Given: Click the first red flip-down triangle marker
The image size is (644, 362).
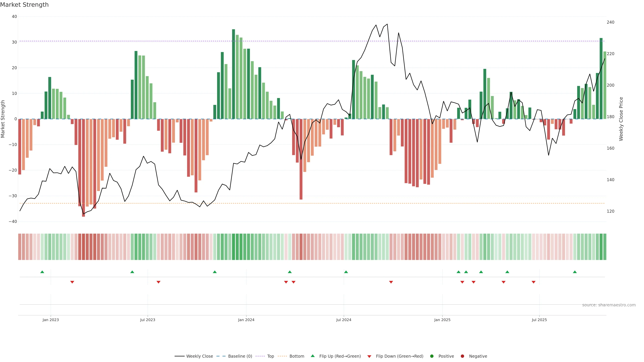Looking at the screenshot, I should coord(72,282).
